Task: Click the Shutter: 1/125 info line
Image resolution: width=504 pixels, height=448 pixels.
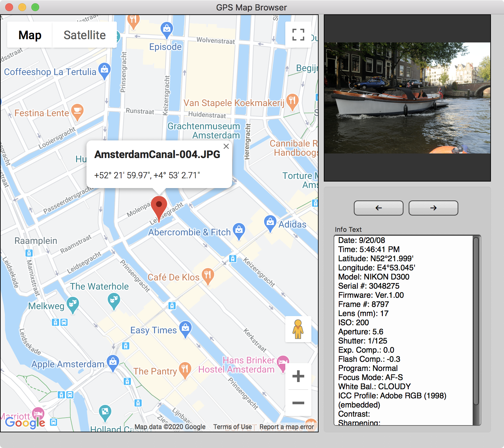Action: point(363,341)
